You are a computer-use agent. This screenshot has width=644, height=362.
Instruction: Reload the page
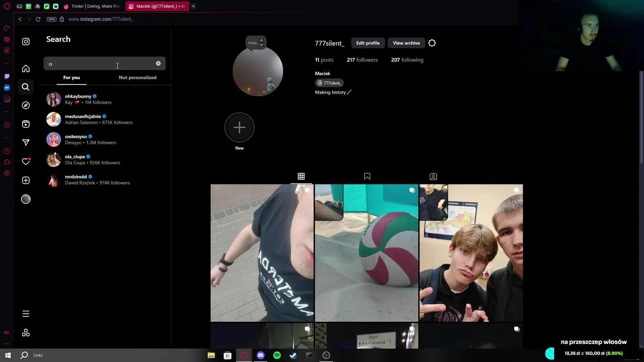click(x=38, y=19)
